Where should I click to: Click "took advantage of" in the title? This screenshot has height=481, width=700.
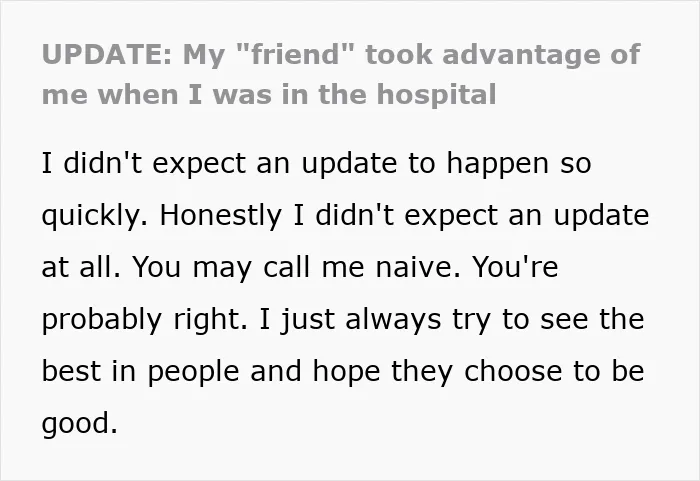[x=503, y=55]
